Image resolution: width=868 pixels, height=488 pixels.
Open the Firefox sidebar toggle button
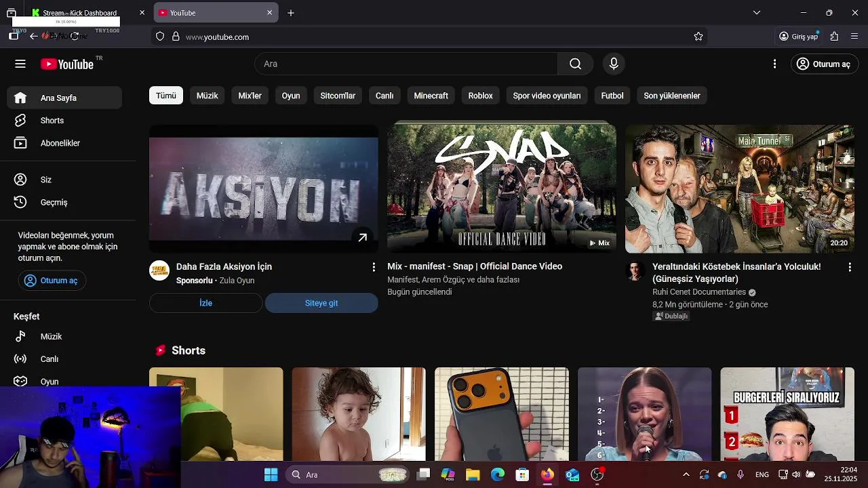click(14, 37)
